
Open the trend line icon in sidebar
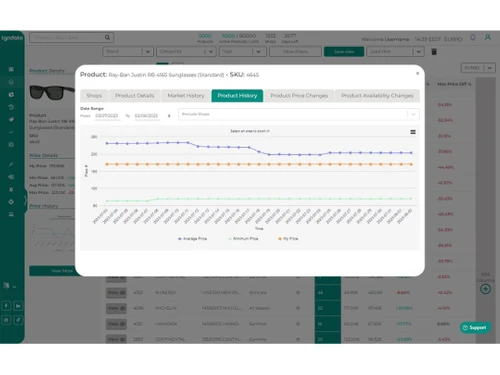click(x=11, y=132)
